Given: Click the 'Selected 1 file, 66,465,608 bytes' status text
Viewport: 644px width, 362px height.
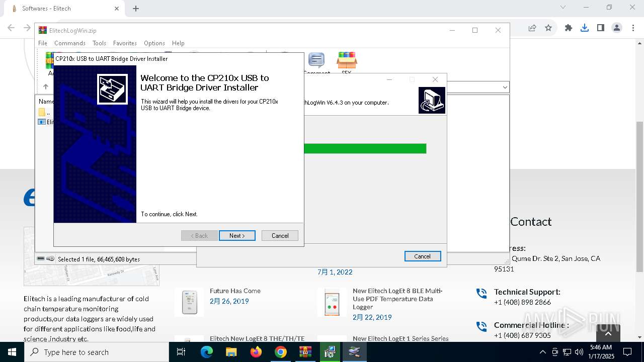Looking at the screenshot, I should tap(99, 259).
